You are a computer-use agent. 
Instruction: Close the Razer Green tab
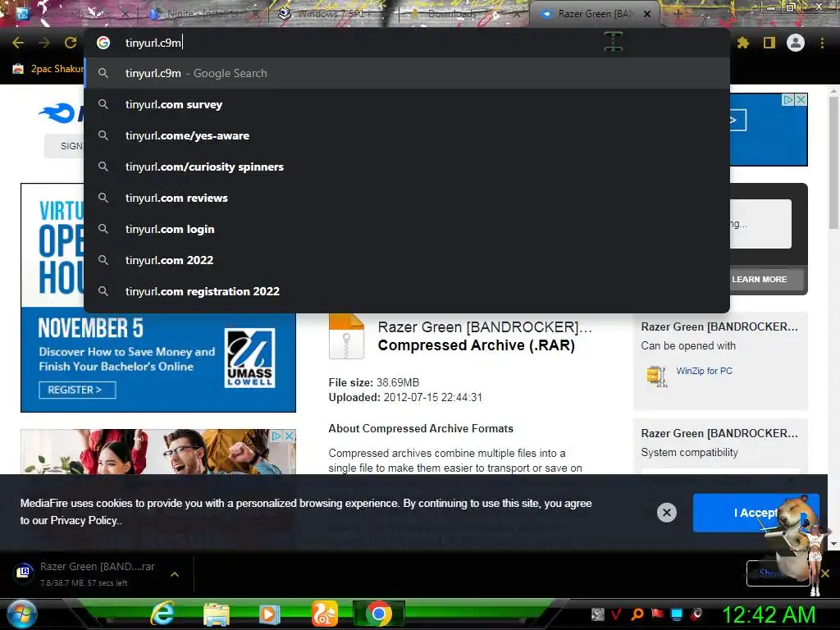(647, 14)
